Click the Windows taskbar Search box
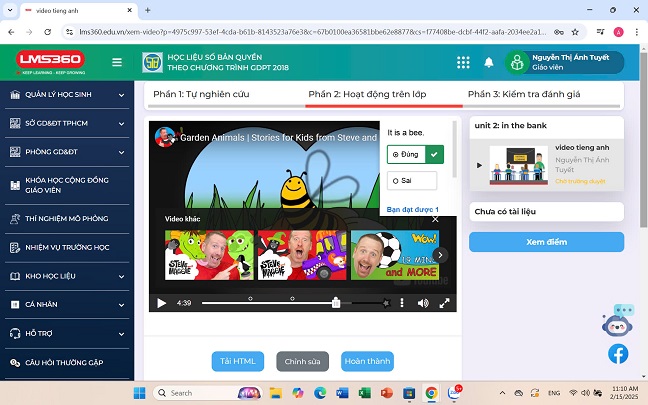 click(207, 393)
